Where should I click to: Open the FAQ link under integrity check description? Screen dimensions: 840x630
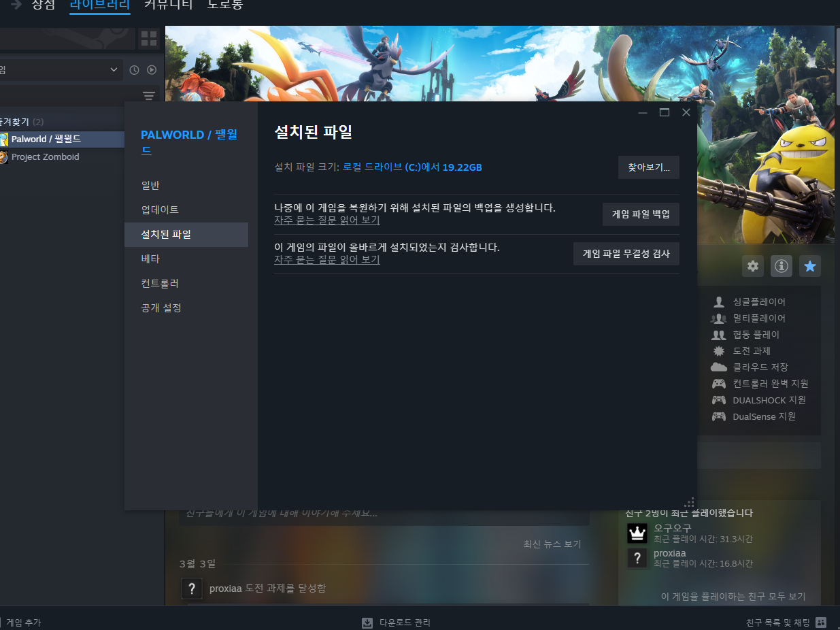(327, 260)
